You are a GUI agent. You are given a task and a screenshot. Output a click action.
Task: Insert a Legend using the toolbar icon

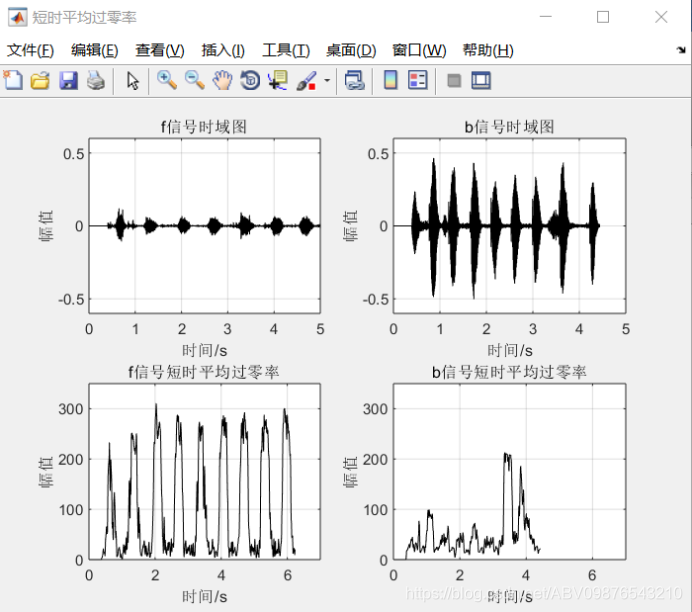point(417,81)
